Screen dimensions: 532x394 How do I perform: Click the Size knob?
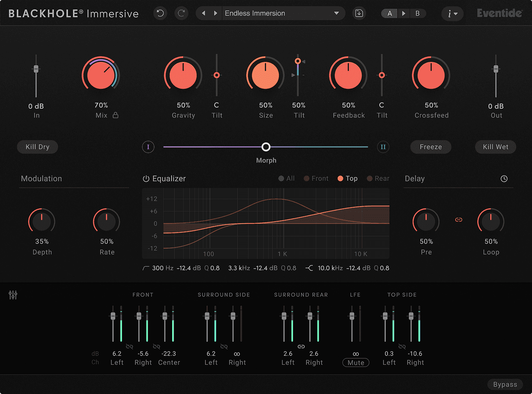pos(266,75)
